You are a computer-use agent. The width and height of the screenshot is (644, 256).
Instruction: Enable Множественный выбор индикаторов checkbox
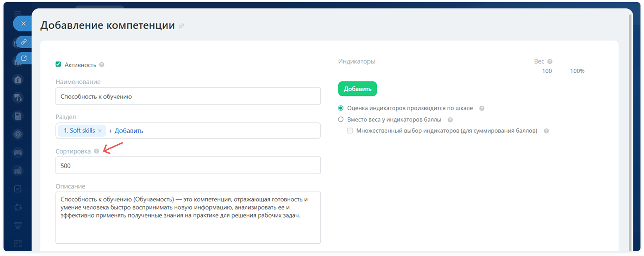[x=350, y=131]
